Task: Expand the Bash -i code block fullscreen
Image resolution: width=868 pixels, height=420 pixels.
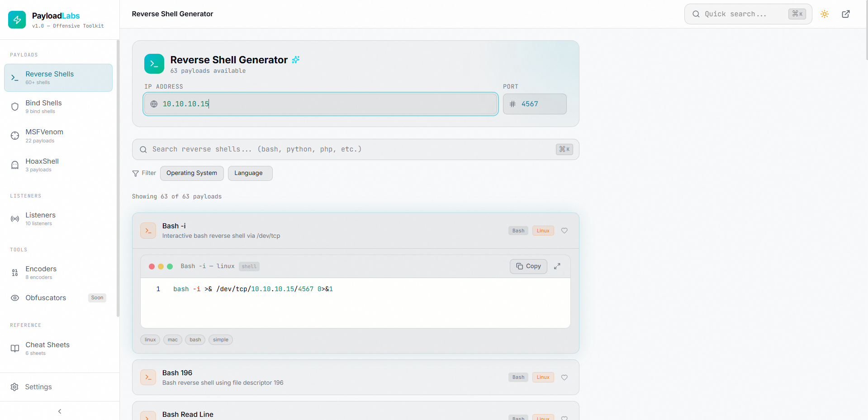Action: [557, 266]
